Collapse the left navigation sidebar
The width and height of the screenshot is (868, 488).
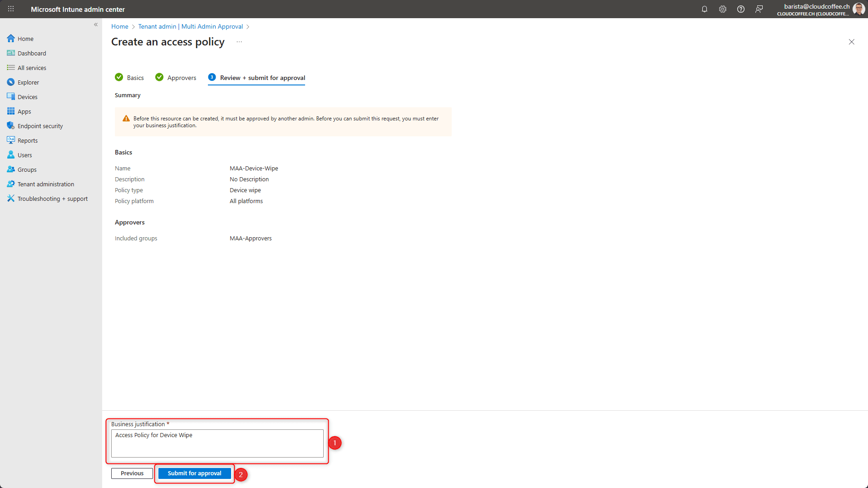pyautogui.click(x=96, y=25)
